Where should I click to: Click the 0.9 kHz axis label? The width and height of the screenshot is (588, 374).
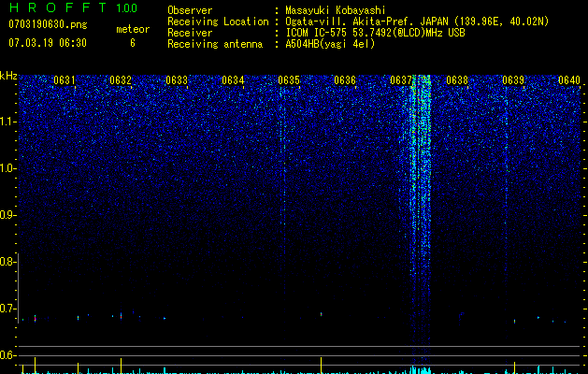coord(7,215)
